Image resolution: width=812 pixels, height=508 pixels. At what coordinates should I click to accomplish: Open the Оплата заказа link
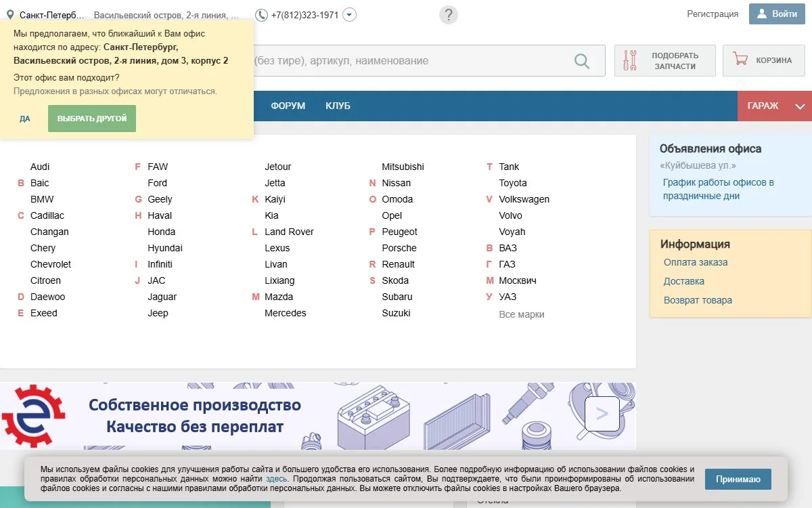696,262
